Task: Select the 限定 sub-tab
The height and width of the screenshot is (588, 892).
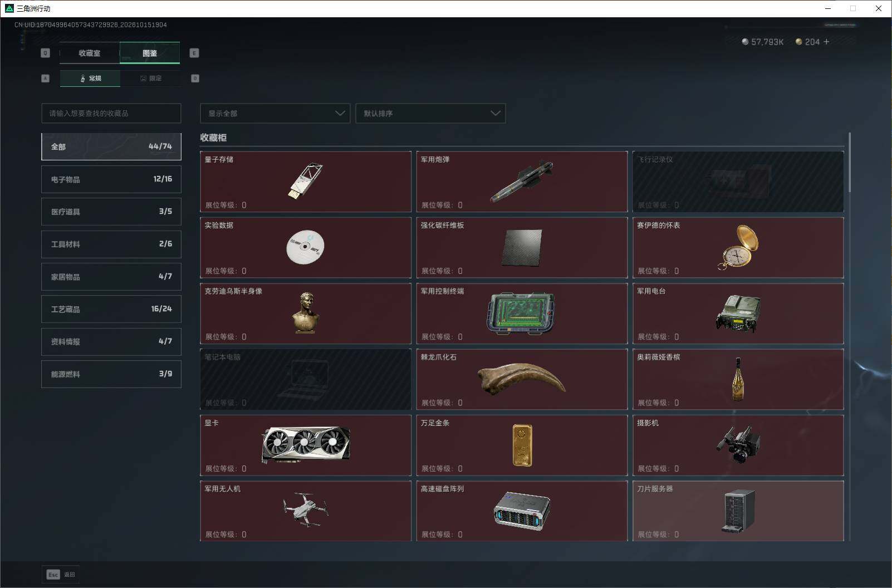Action: 150,79
